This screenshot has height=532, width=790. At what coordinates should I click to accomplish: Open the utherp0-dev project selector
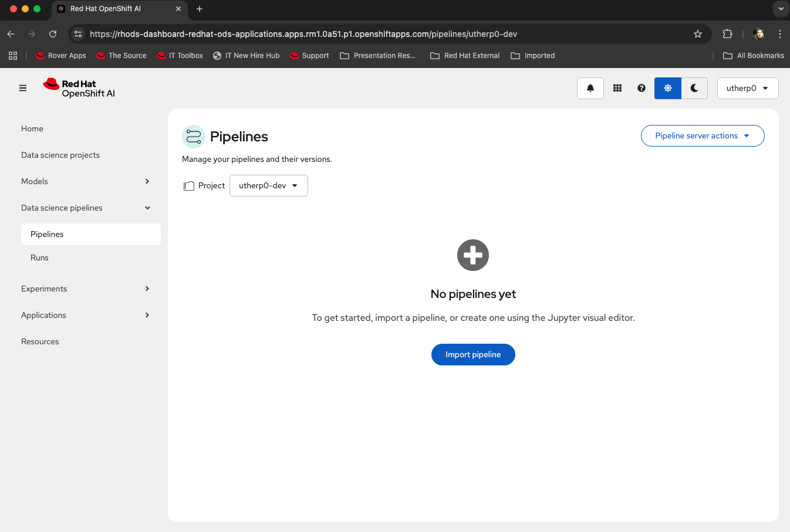pyautogui.click(x=268, y=185)
